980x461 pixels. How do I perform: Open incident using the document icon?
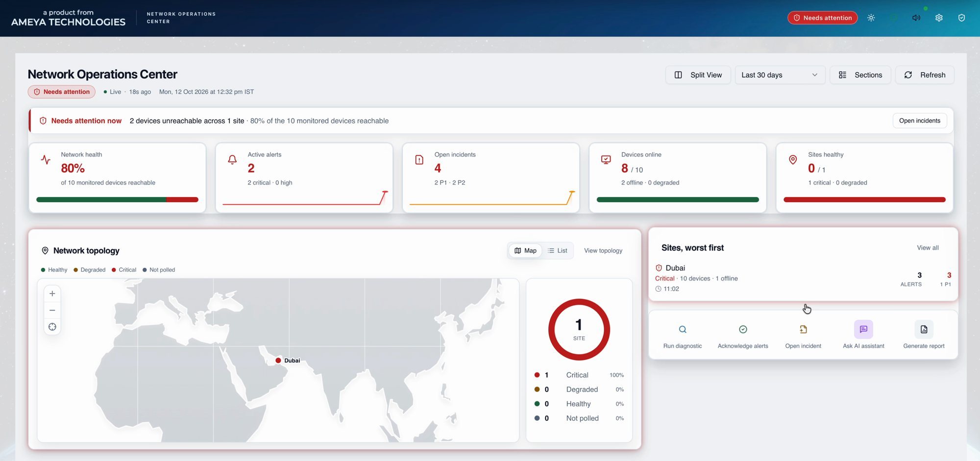tap(803, 330)
